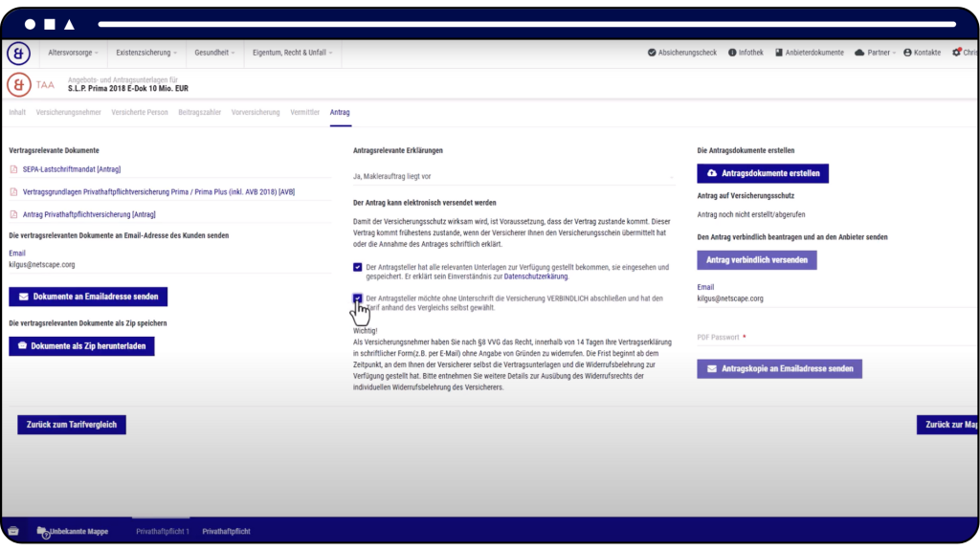Open Anbieterdokumente book icon
Viewport: 980px width, 551px height.
click(x=779, y=53)
